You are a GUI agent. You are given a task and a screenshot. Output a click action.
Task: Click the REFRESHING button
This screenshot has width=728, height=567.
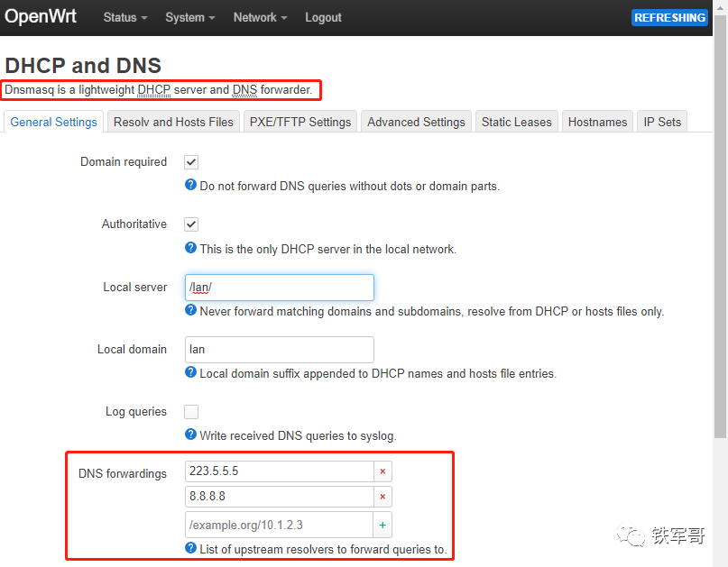[669, 17]
